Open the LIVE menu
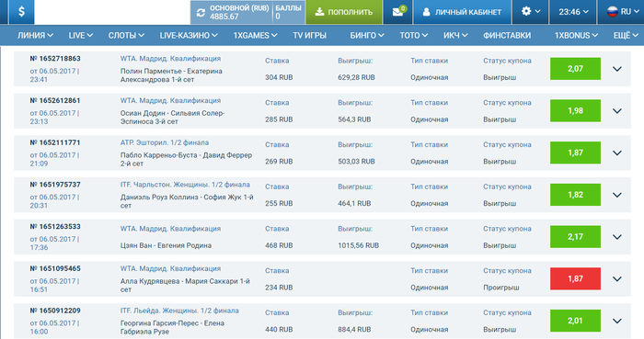This screenshot has width=644, height=339. pyautogui.click(x=81, y=36)
